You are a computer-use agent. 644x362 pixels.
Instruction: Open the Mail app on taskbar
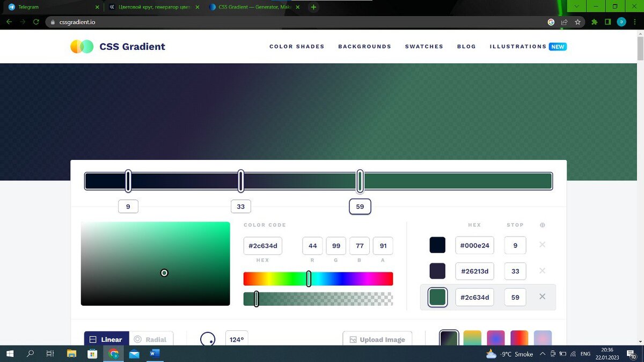coord(134,354)
